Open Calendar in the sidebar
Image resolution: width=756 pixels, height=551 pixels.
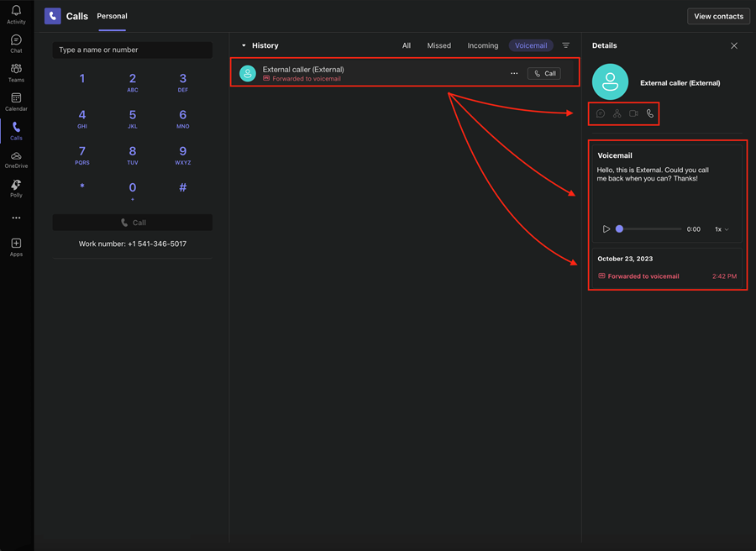click(16, 102)
